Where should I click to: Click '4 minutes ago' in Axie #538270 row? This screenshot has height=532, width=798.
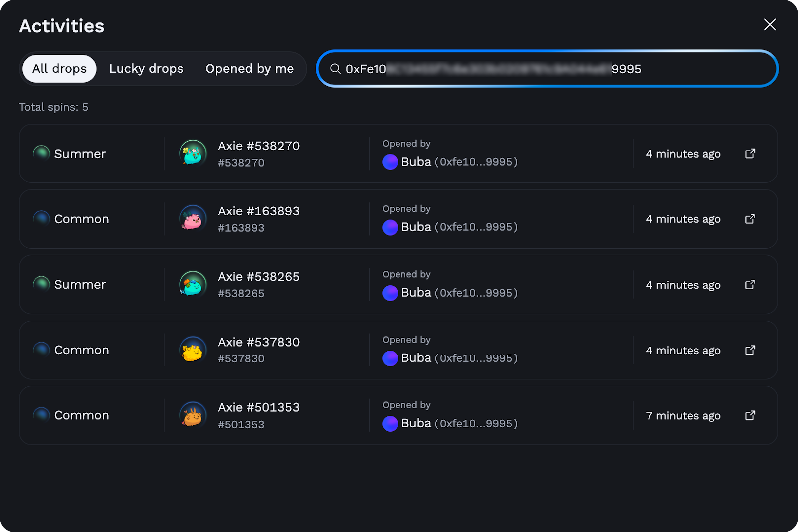click(683, 154)
